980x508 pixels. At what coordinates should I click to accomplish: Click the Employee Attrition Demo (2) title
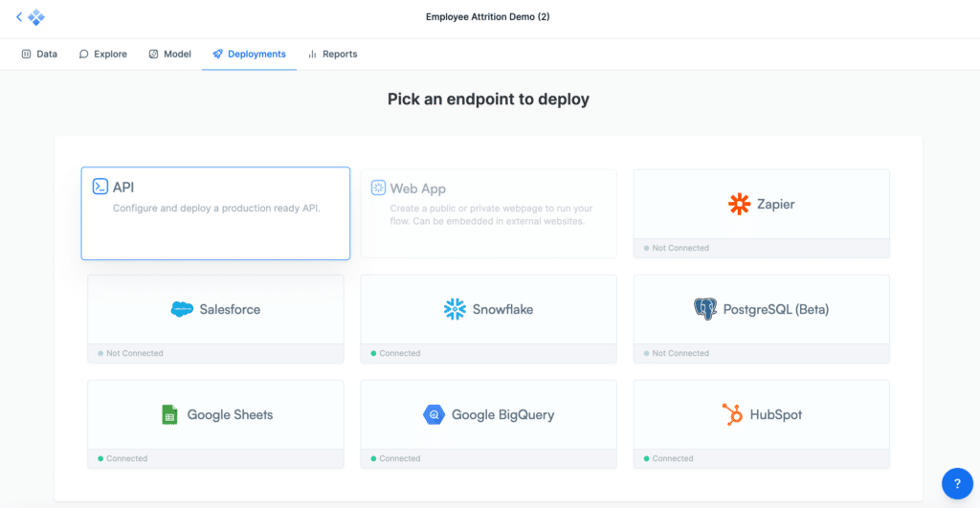488,17
